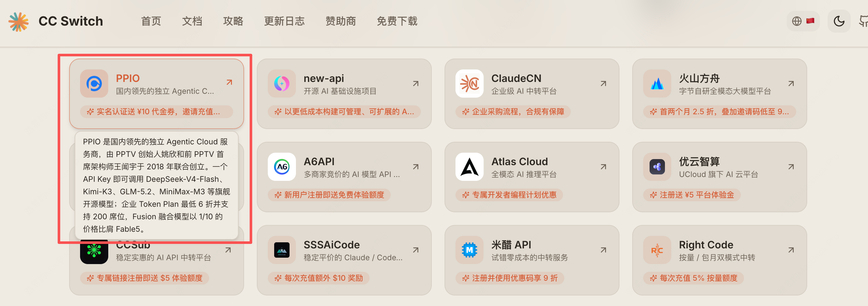868x306 pixels.
Task: Click description 企业级 AI 中转平台
Action: pyautogui.click(x=524, y=91)
